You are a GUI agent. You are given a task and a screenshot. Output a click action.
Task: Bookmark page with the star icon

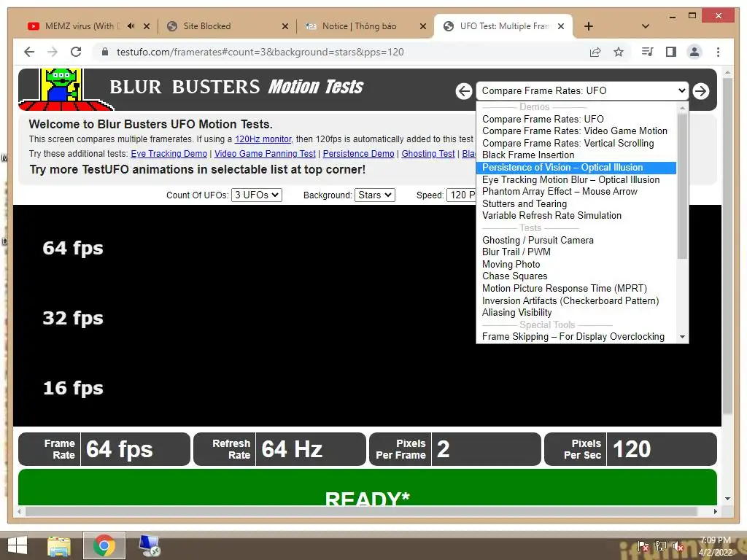619,52
